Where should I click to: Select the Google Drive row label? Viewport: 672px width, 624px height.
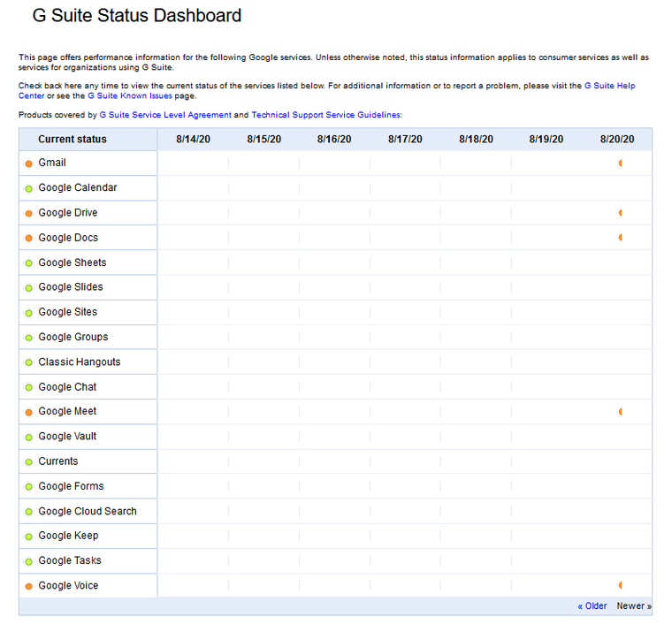68,213
